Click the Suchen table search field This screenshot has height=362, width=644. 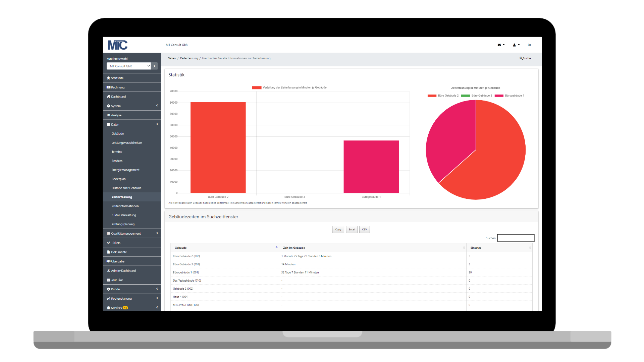click(516, 238)
